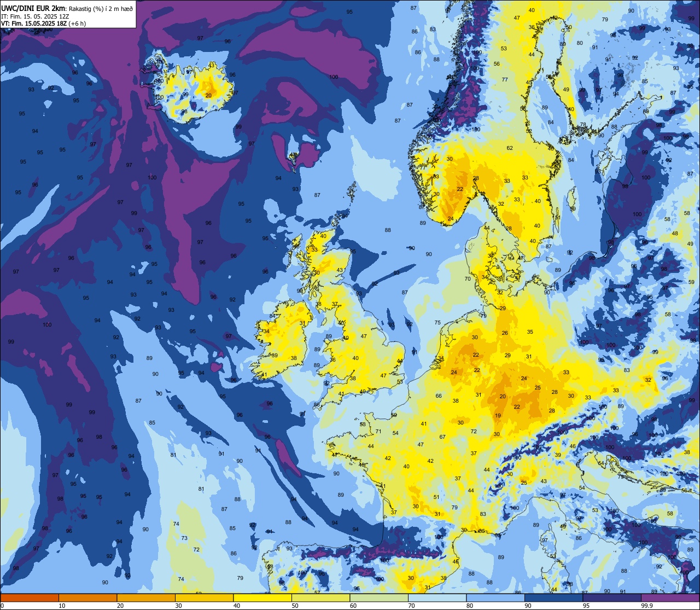
Task: Click the 'Rakastig (%) í 2 m hæð' label
Action: click(x=101, y=8)
